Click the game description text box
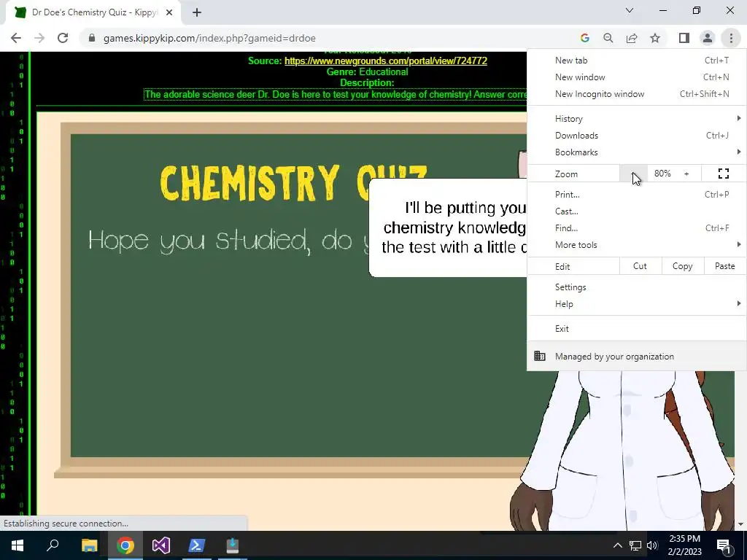The width and height of the screenshot is (747, 560). pos(336,94)
